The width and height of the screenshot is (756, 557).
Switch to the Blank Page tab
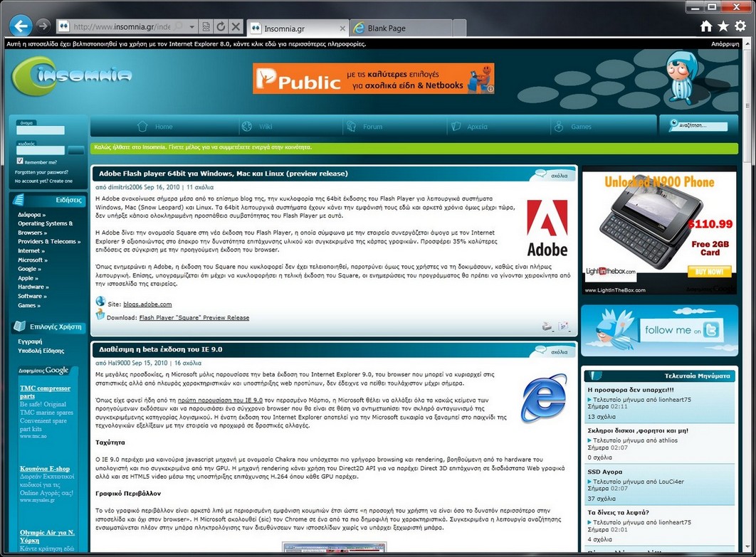tap(401, 28)
